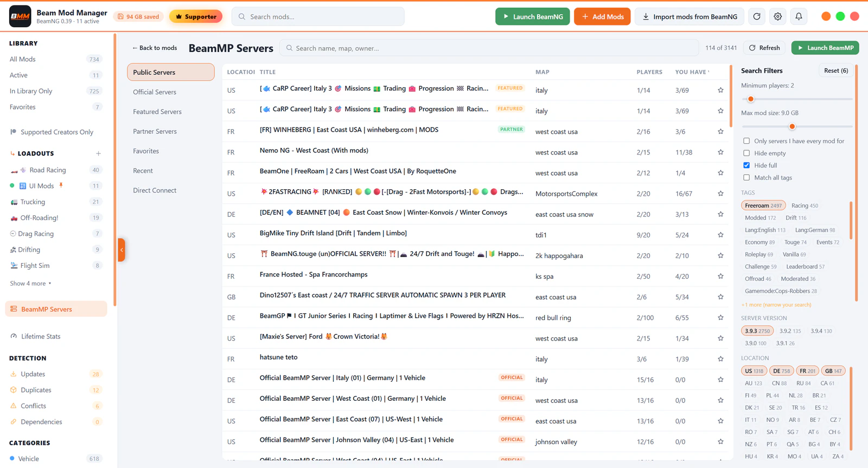The width and height of the screenshot is (868, 468).
Task: Star the Nemo NG West Coast server
Action: coord(720,152)
